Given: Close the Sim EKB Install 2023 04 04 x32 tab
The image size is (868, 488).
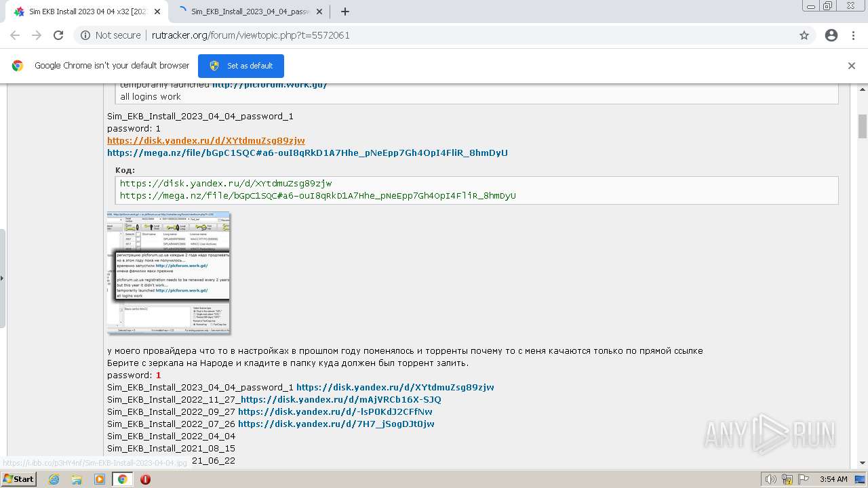Looking at the screenshot, I should click(x=157, y=12).
